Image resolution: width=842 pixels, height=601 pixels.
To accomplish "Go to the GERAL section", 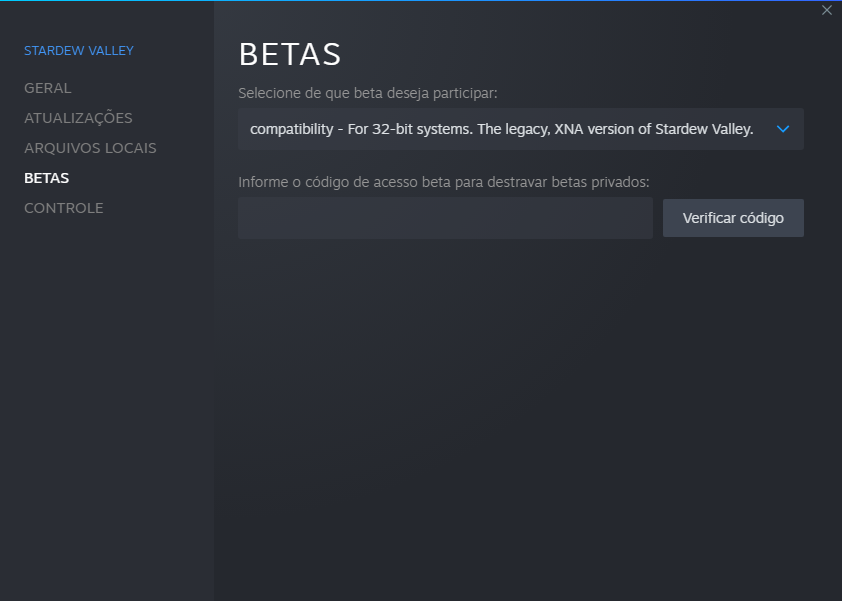I will (x=47, y=88).
